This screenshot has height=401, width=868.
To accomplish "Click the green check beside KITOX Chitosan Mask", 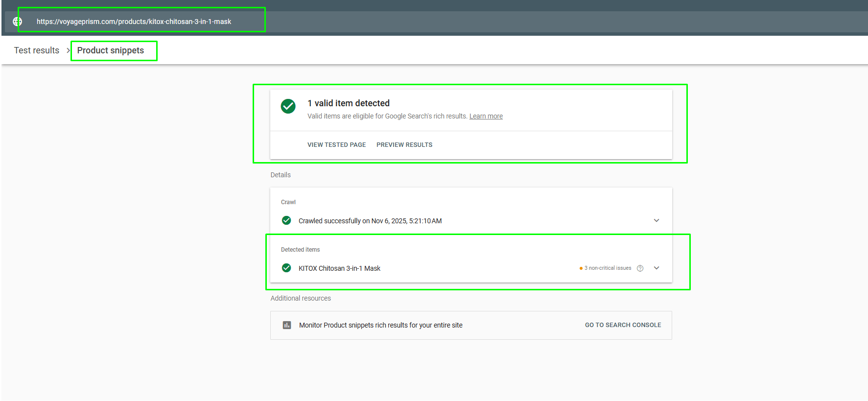I will point(286,268).
